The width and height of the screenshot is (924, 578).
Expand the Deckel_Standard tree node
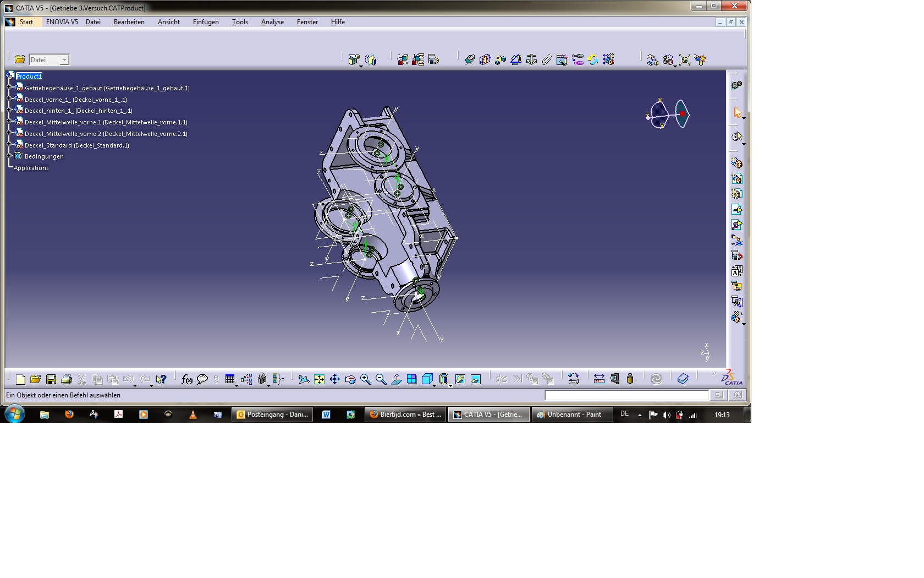click(9, 145)
